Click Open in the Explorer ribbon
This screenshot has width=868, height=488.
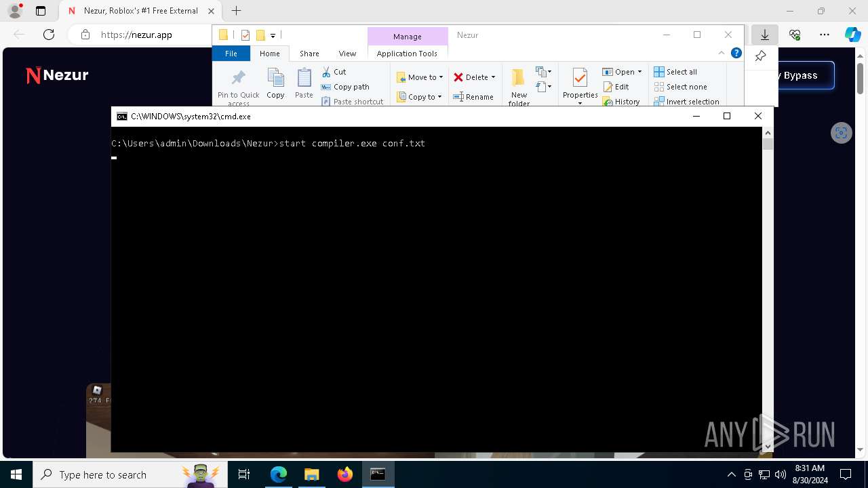pos(618,72)
